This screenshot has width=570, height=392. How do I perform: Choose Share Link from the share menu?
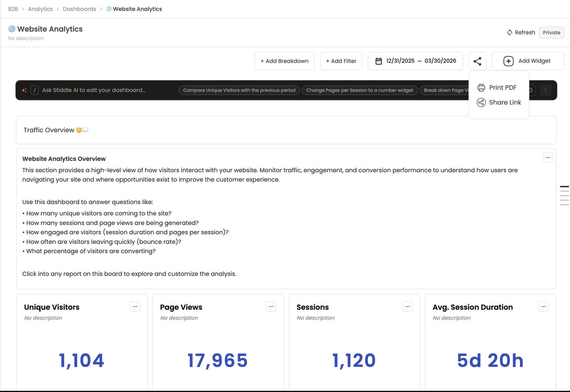pyautogui.click(x=499, y=102)
